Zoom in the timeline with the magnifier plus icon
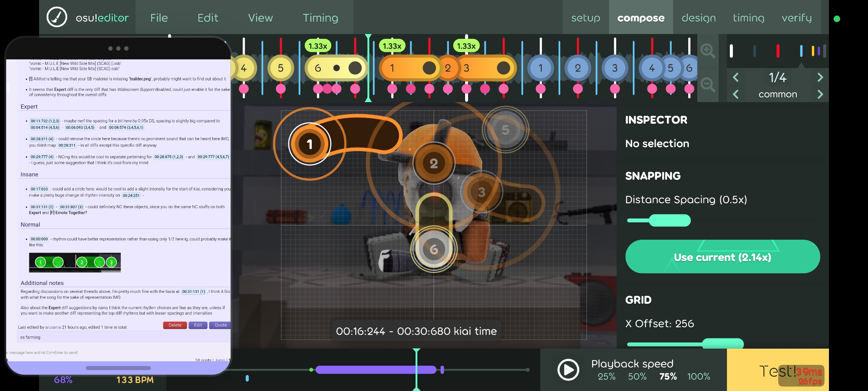The height and width of the screenshot is (391, 868). point(707,51)
